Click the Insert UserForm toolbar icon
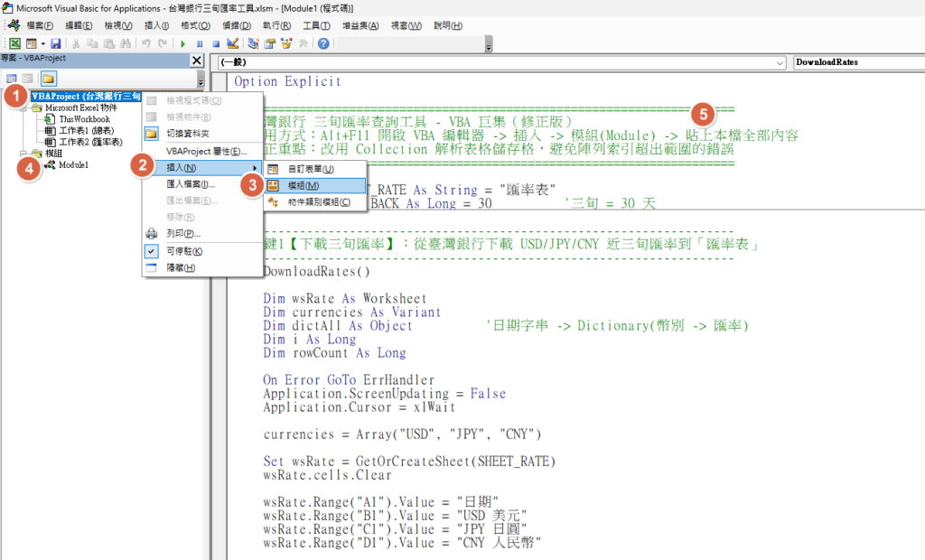The width and height of the screenshot is (925, 560). [x=32, y=43]
